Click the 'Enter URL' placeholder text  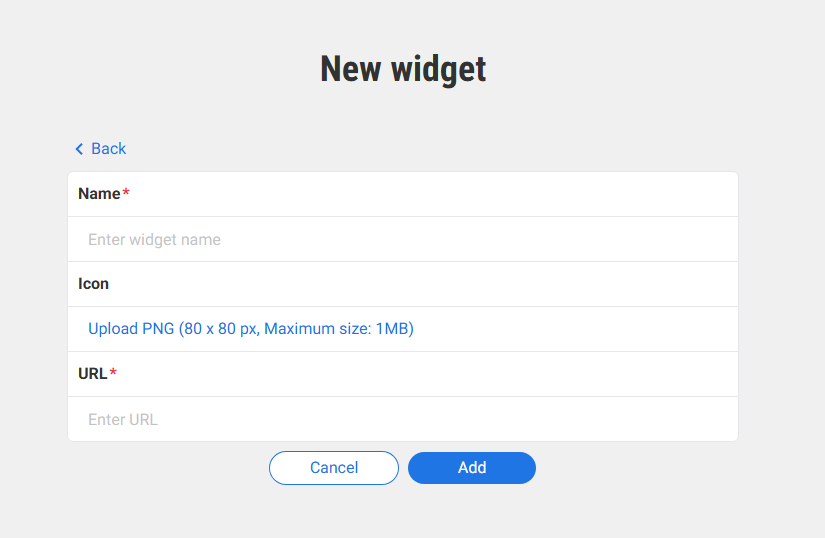pyautogui.click(x=123, y=420)
